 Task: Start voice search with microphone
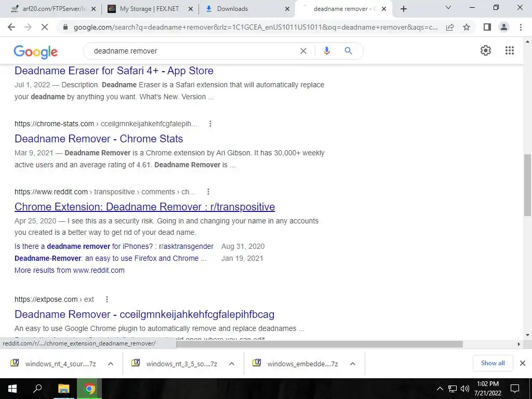[x=326, y=51]
